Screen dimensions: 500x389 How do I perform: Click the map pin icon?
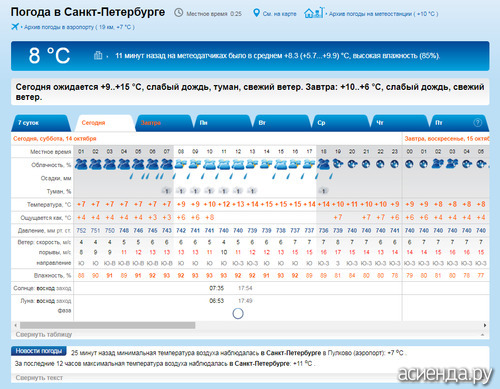click(256, 13)
